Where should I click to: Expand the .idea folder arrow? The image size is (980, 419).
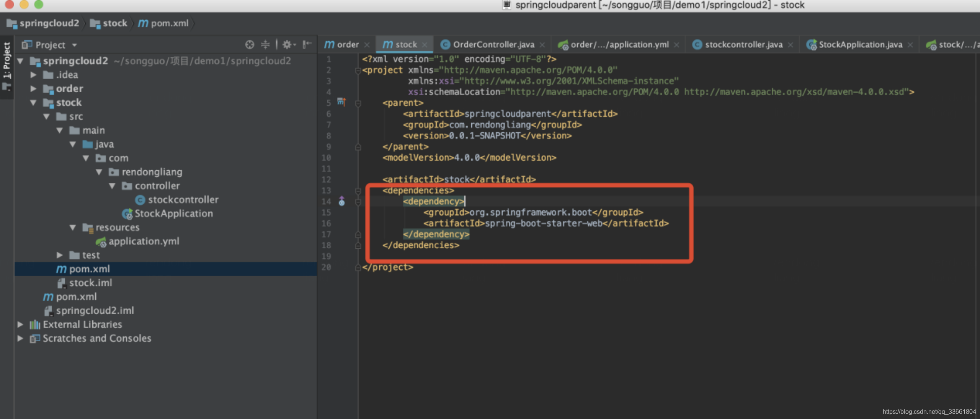(x=34, y=75)
